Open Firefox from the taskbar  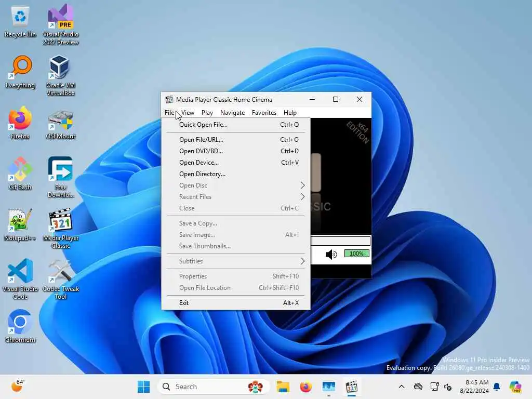305,387
